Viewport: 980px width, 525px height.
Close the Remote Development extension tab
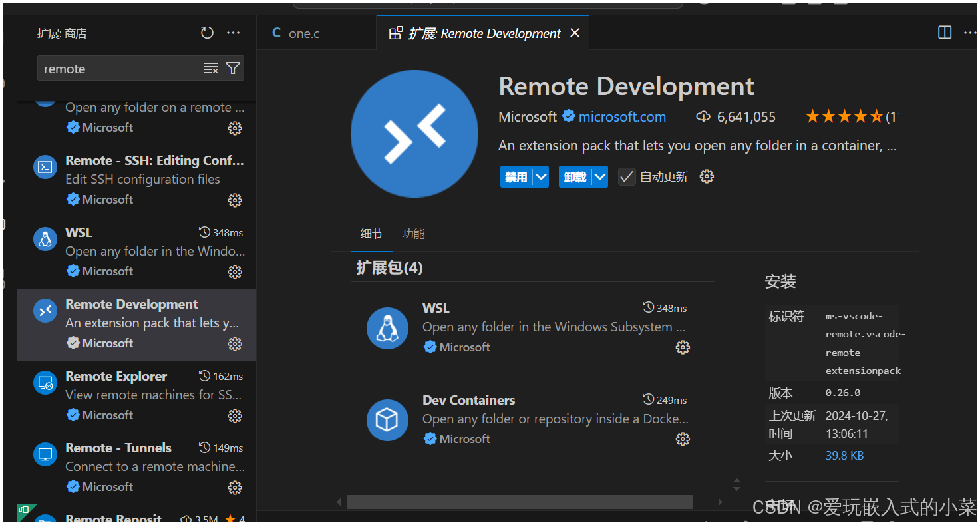point(575,33)
